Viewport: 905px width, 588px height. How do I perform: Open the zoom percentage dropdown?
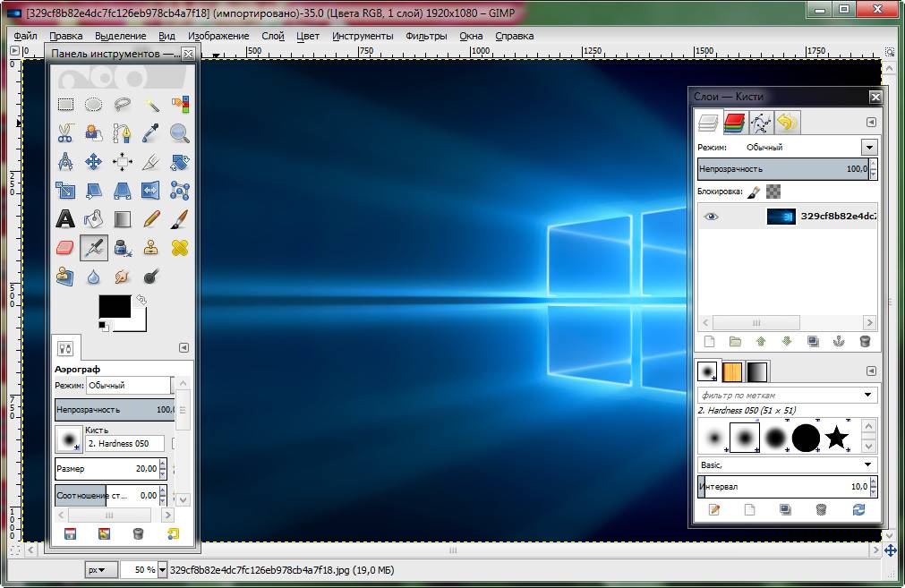pyautogui.click(x=162, y=570)
